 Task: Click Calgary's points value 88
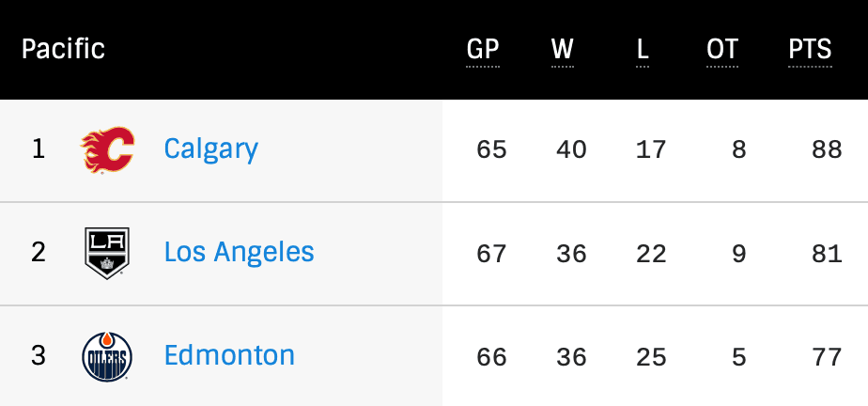pos(828,150)
